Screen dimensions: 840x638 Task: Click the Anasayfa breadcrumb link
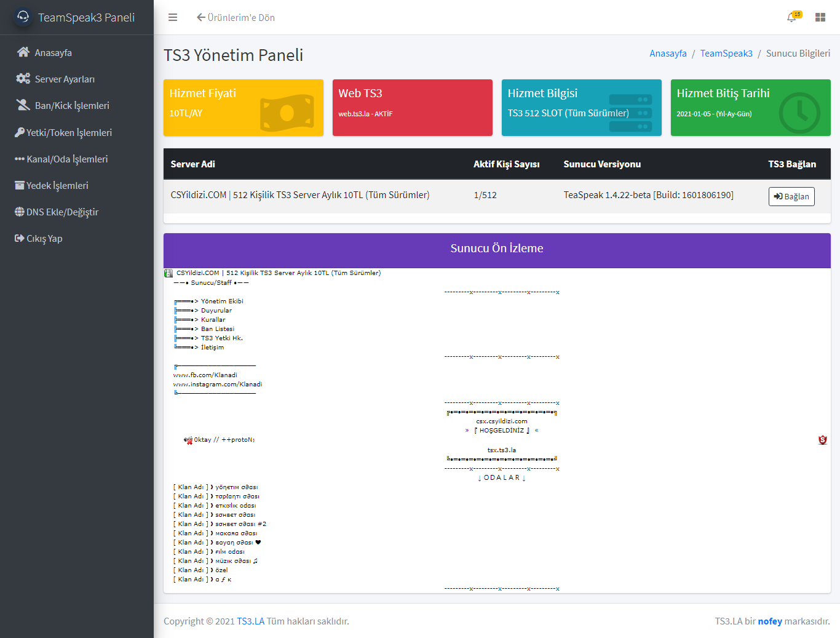pos(668,54)
